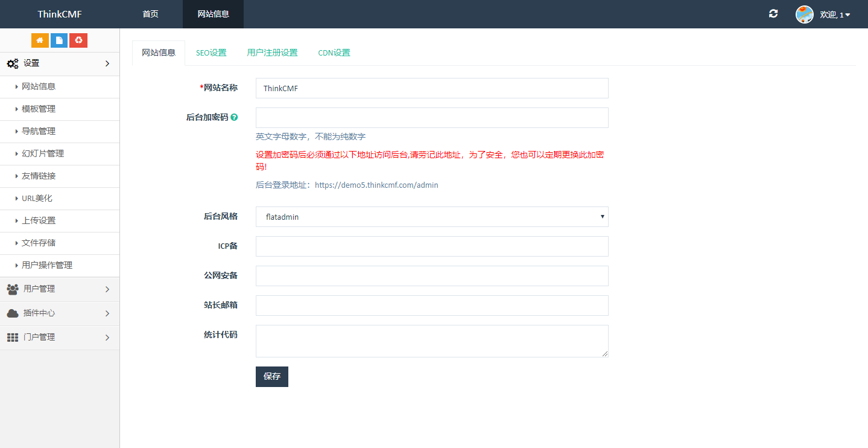Click the ThinkCMF logo in the header
Image resolution: width=868 pixels, height=448 pixels.
pos(60,14)
